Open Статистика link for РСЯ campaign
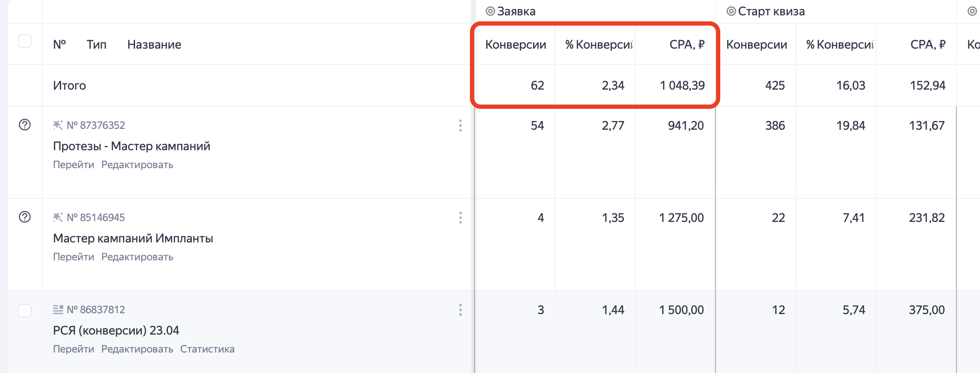Image resolution: width=980 pixels, height=373 pixels. [207, 349]
